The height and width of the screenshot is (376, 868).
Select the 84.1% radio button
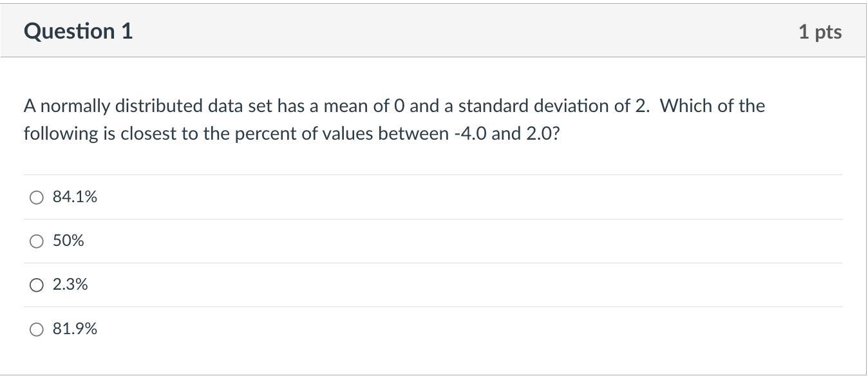click(x=37, y=198)
